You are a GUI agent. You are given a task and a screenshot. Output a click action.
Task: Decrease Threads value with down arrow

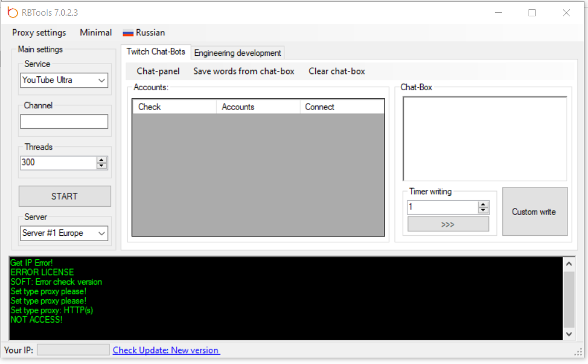pos(102,166)
